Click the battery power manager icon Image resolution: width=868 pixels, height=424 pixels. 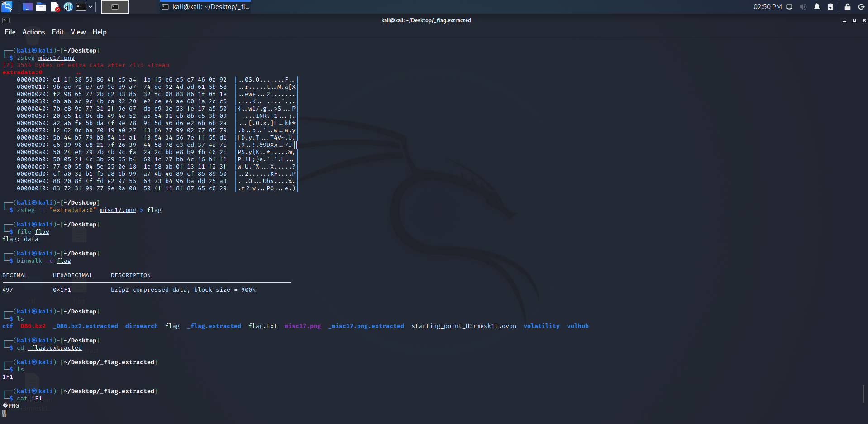[x=830, y=7]
